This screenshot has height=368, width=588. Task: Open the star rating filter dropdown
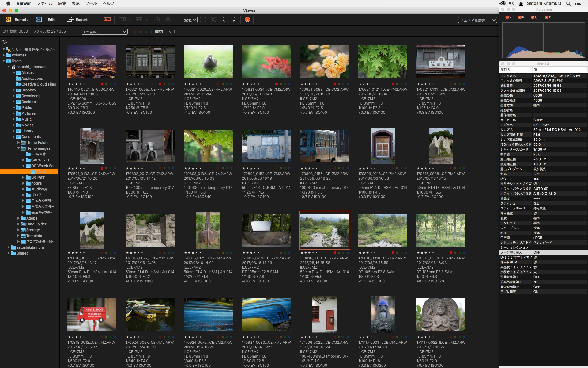[x=104, y=32]
